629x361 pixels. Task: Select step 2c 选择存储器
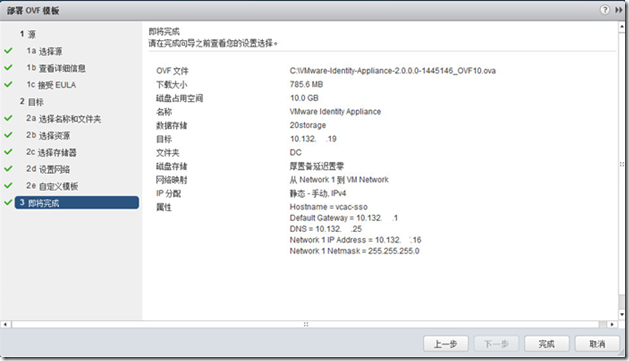[51, 152]
